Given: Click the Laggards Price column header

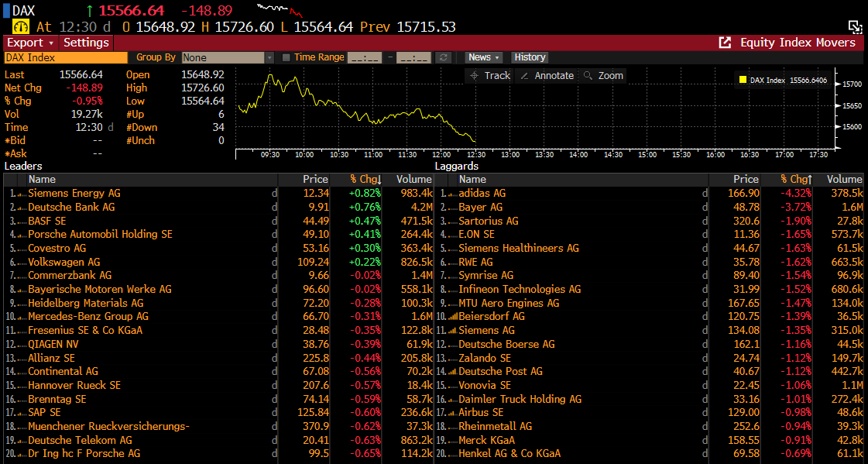Looking at the screenshot, I should tap(735, 180).
